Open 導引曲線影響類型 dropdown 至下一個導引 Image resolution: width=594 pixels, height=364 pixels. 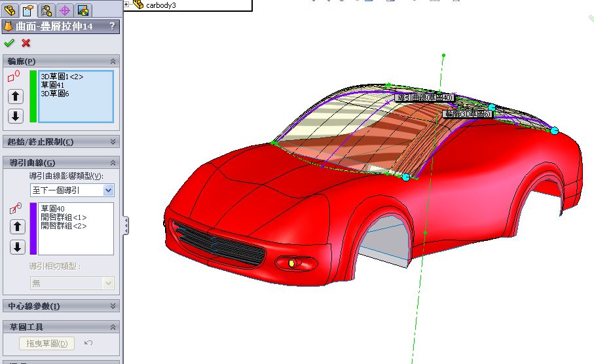[x=72, y=190]
